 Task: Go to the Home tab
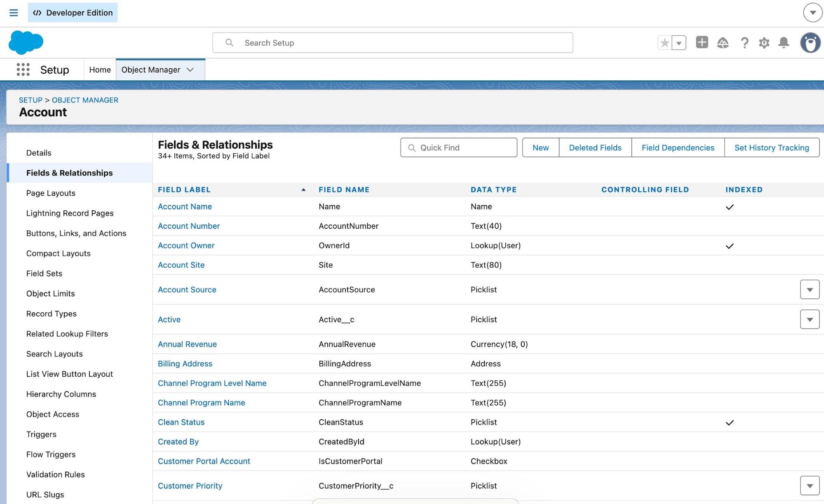click(100, 70)
